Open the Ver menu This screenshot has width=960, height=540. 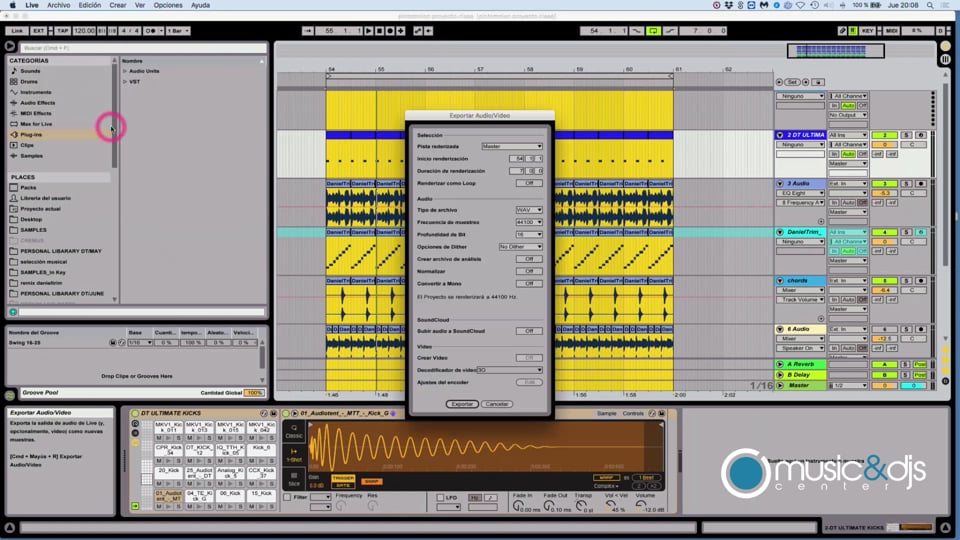140,5
